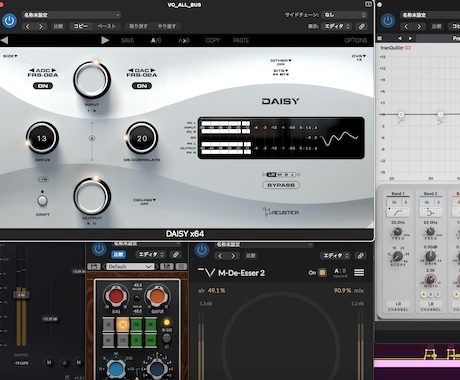460x380 pixels.
Task: Click 取り消す undo button in DAISY header
Action: (x=138, y=26)
